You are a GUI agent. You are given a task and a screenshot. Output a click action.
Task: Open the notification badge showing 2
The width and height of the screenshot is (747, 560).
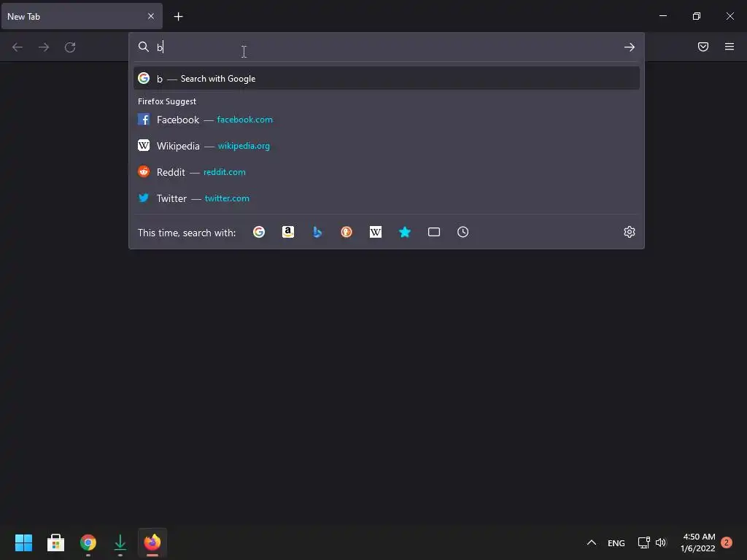click(x=727, y=542)
